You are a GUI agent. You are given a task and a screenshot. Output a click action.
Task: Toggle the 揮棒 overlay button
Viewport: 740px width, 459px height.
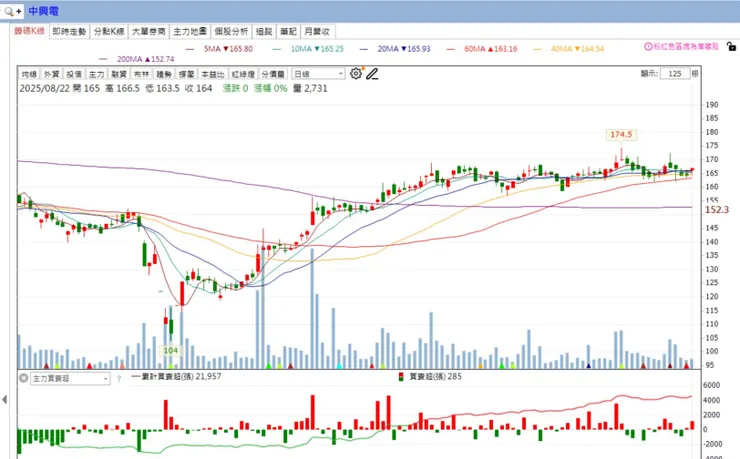click(x=186, y=74)
